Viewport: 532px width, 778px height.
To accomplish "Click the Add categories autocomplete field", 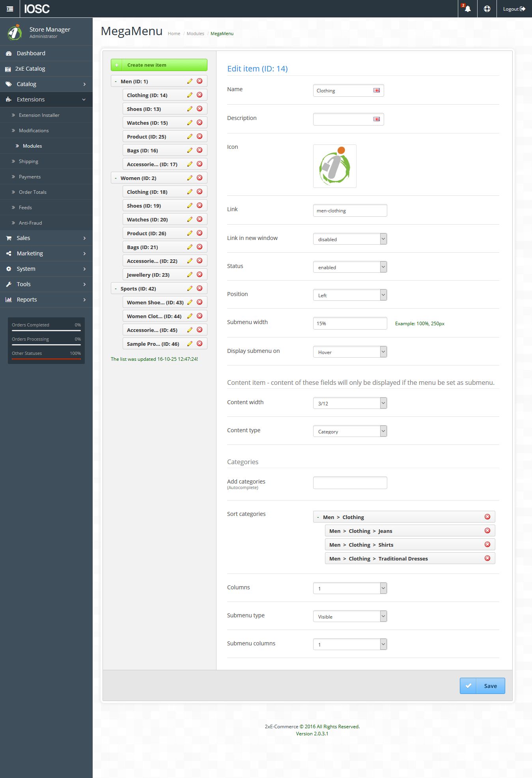I will 350,483.
